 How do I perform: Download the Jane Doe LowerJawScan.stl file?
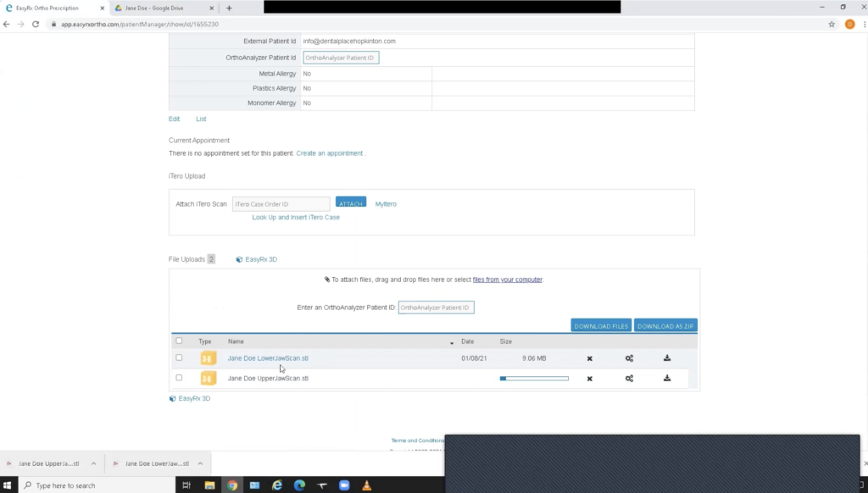[667, 358]
